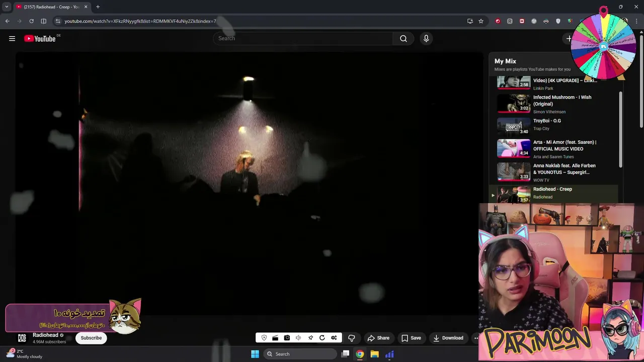Image resolution: width=644 pixels, height=362 pixels.
Task: Open Chrome's three-dot menu
Action: coord(636,21)
